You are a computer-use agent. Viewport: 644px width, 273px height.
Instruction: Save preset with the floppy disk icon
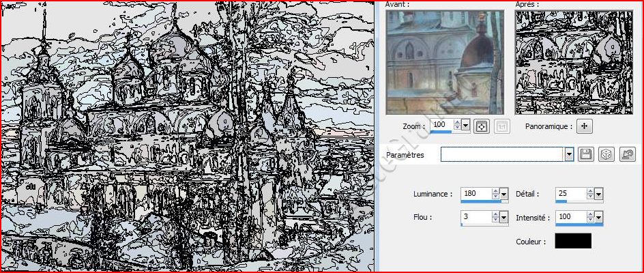[585, 155]
